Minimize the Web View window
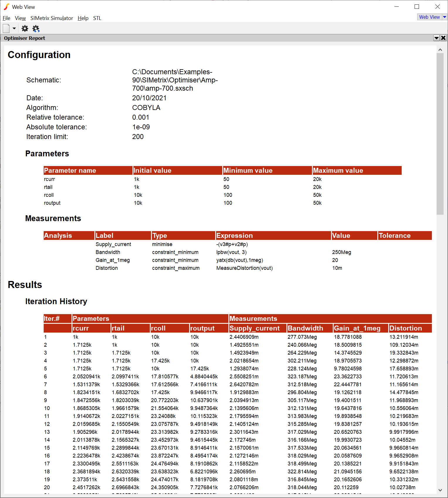The height and width of the screenshot is (498, 448). (x=397, y=6)
